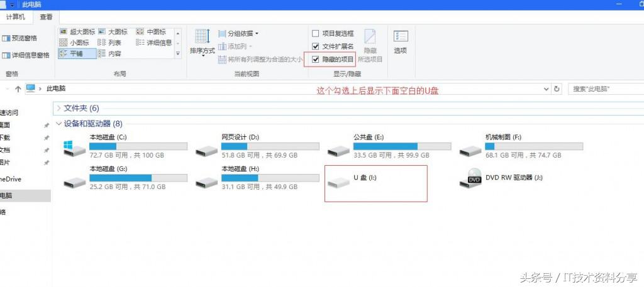This screenshot has width=644, height=287.
Task: Open the address bar history dropdown
Action: [547, 89]
